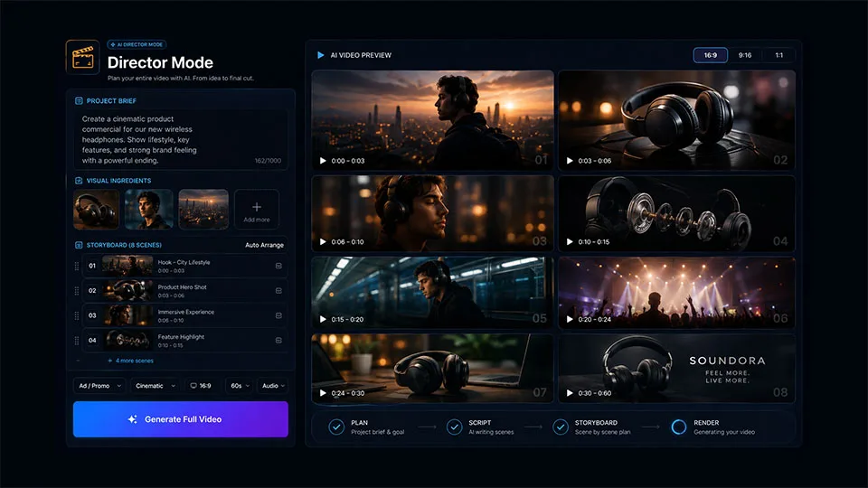Play scene 06 clip 0:20 - 0:24
The image size is (868, 488).
570,319
